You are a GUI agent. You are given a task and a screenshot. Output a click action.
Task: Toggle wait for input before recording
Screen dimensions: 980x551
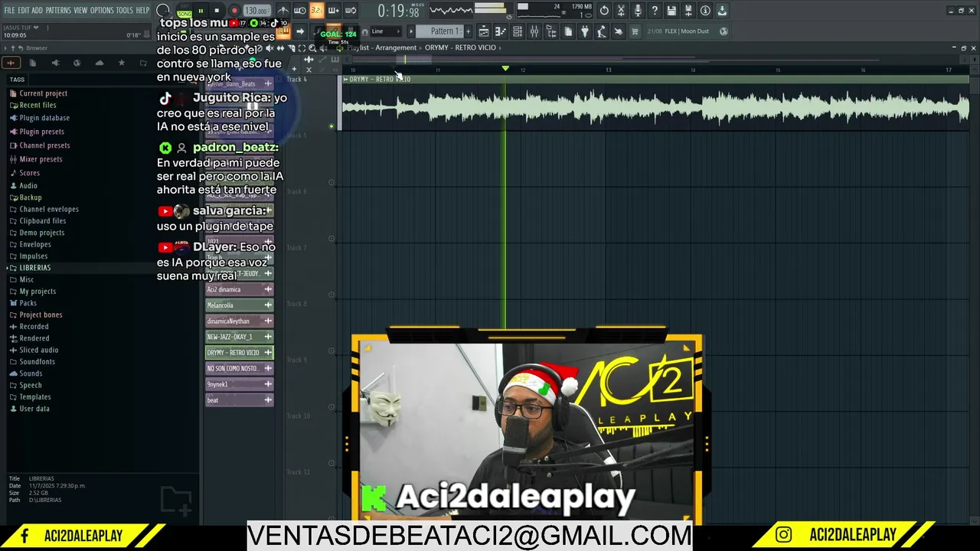coord(300,11)
